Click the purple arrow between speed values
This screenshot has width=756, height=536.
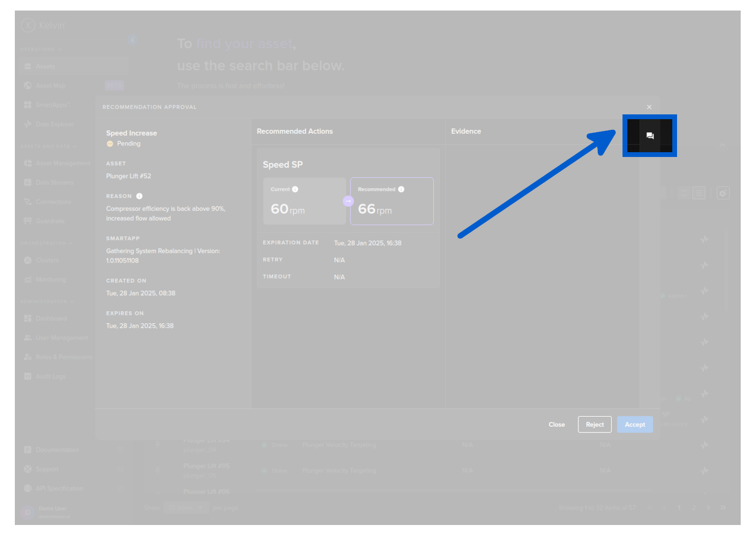coord(348,201)
